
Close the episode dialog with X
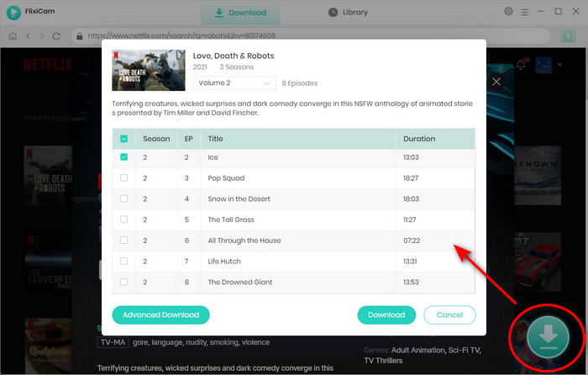pos(496,82)
